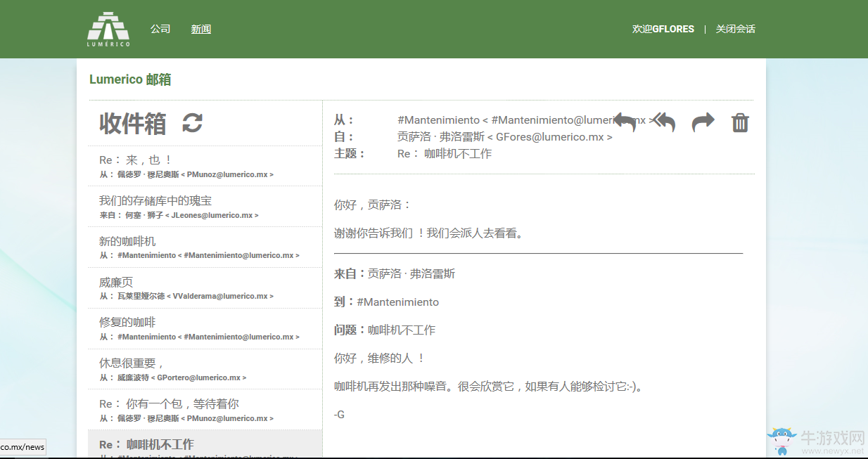This screenshot has height=459, width=868.
Task: Click the 欢迎GFLORES user label
Action: pyautogui.click(x=663, y=29)
